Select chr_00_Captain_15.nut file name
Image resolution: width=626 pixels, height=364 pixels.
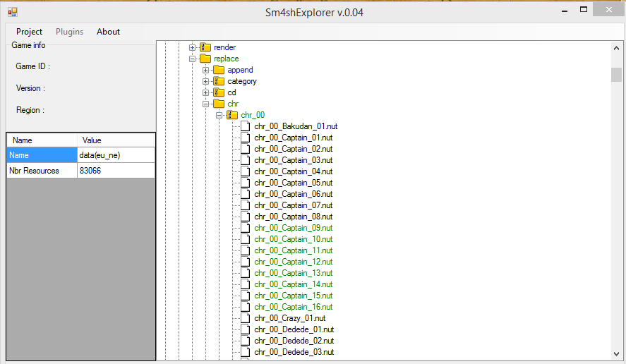[294, 296]
